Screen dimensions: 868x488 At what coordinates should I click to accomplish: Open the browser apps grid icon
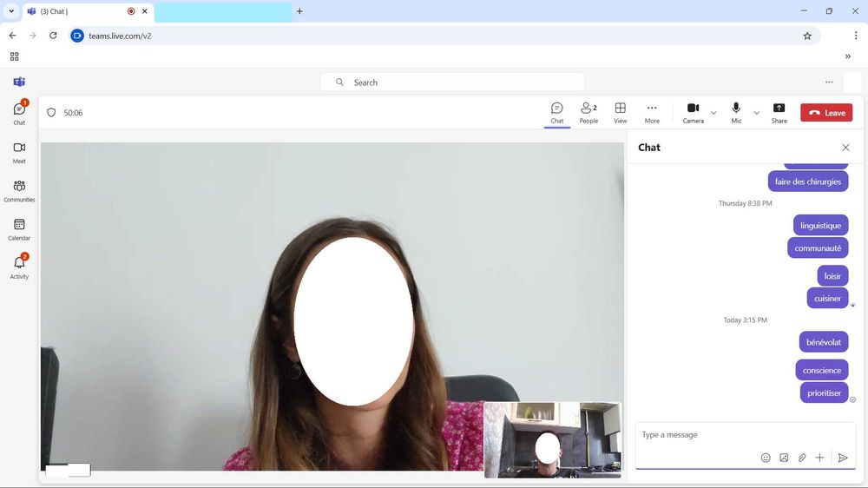(15, 56)
